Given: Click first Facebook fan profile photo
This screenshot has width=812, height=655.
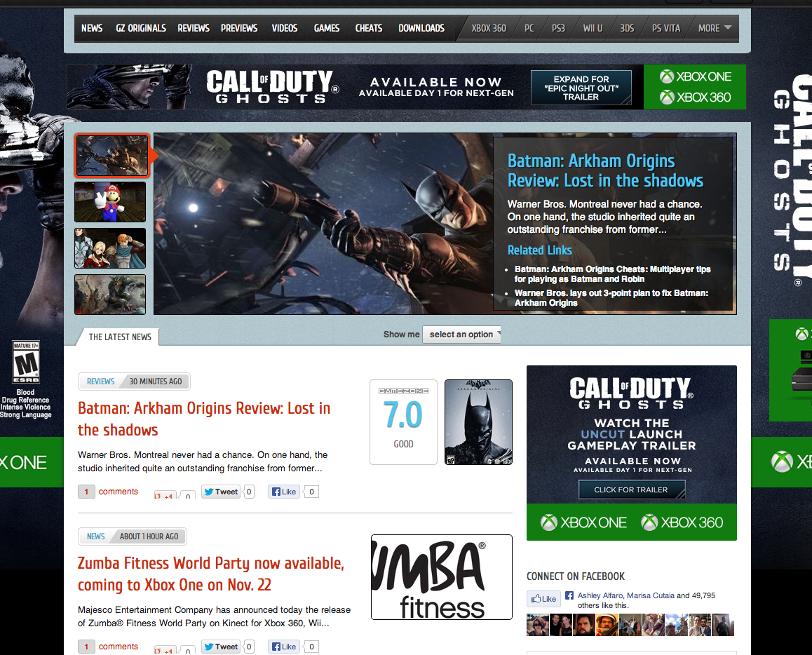Looking at the screenshot, I should (538, 624).
